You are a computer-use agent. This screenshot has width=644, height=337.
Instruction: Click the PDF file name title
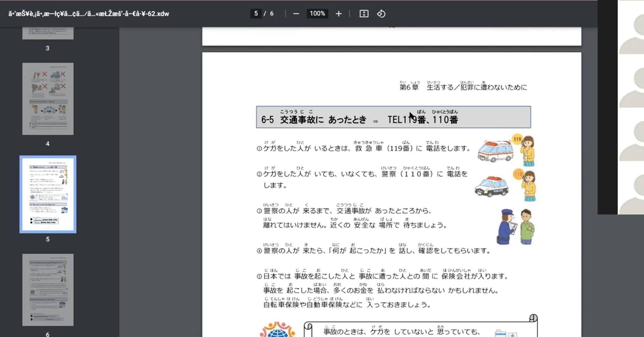click(89, 14)
